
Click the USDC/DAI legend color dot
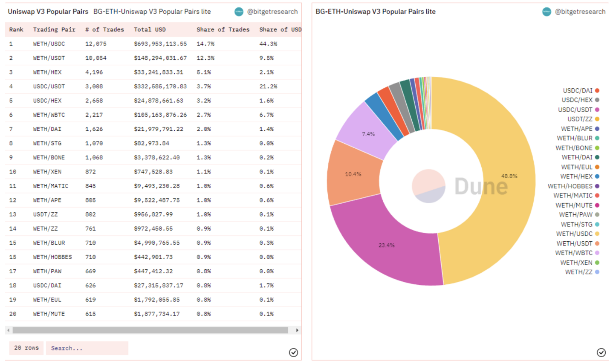coord(597,90)
